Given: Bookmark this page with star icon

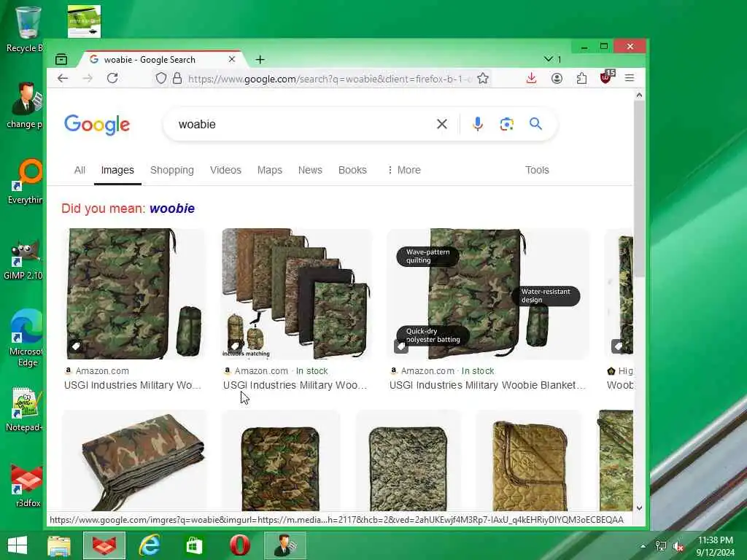Looking at the screenshot, I should [x=483, y=79].
